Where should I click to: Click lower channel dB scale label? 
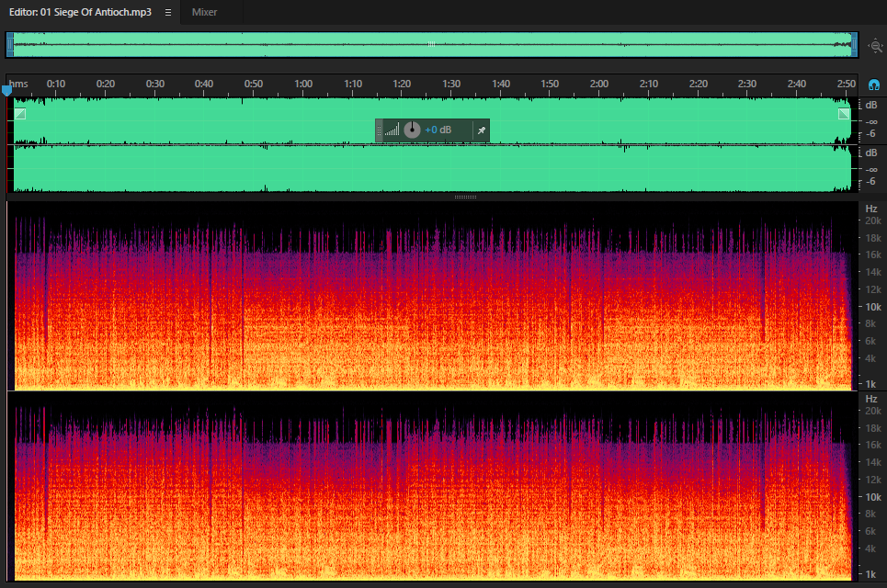point(871,153)
